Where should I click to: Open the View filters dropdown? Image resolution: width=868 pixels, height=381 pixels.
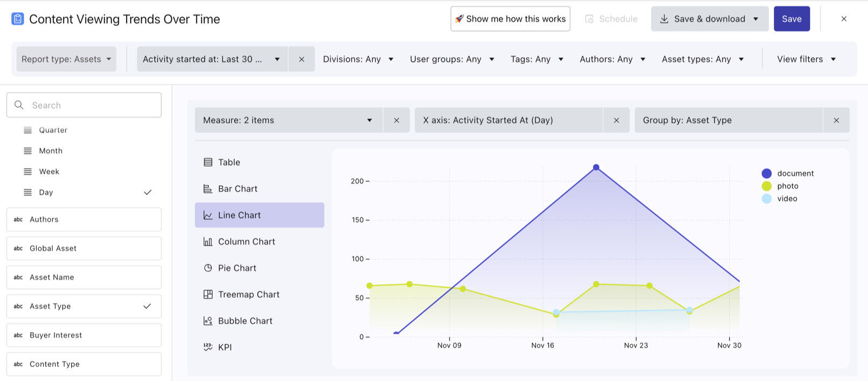pos(807,59)
